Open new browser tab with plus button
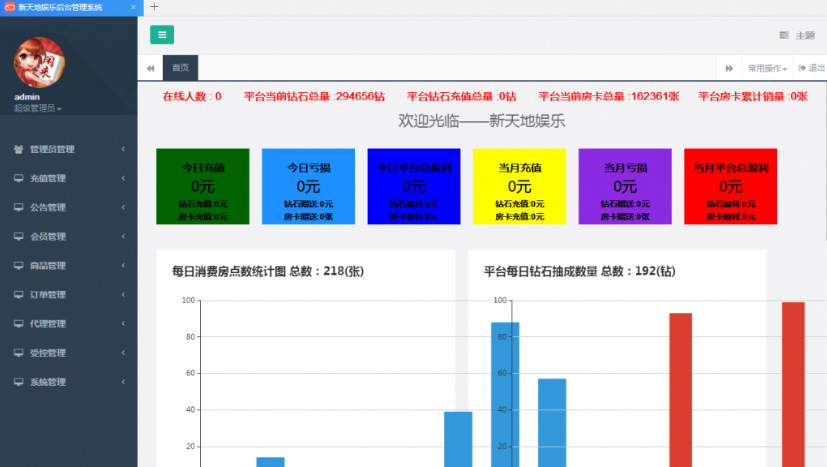Viewport: 827px width, 467px height. click(154, 7)
